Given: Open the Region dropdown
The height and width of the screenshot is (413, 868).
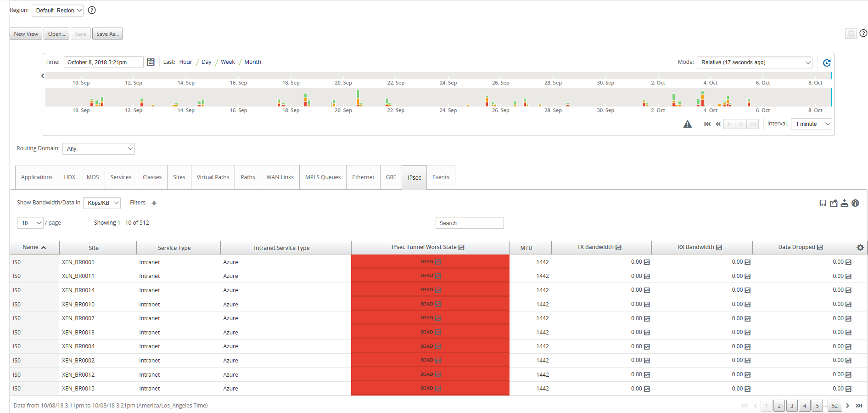Looking at the screenshot, I should point(57,11).
